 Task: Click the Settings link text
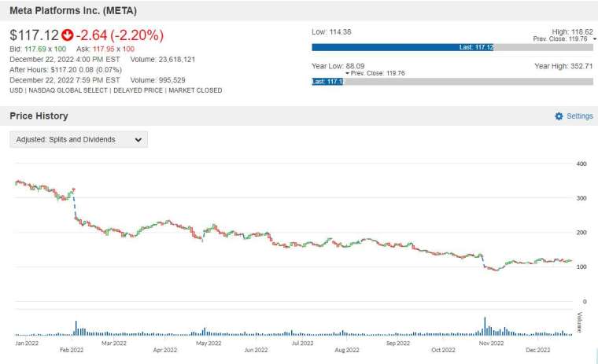[x=580, y=116]
